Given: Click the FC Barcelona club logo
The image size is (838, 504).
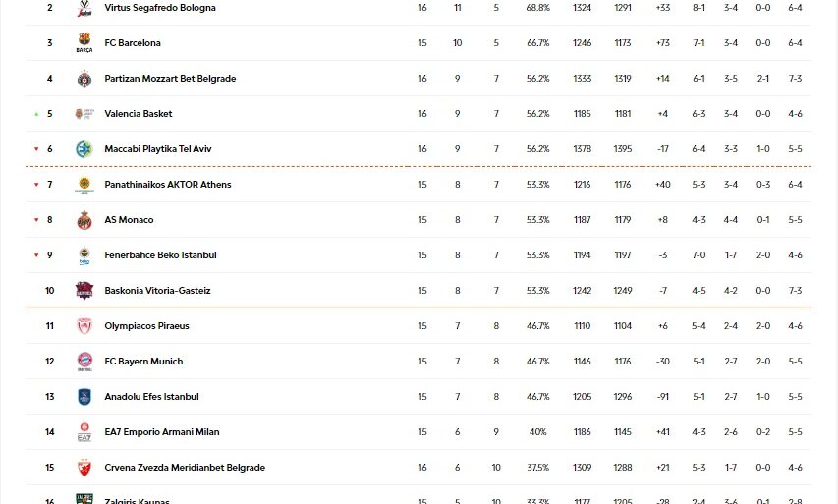Looking at the screenshot, I should (x=84, y=43).
